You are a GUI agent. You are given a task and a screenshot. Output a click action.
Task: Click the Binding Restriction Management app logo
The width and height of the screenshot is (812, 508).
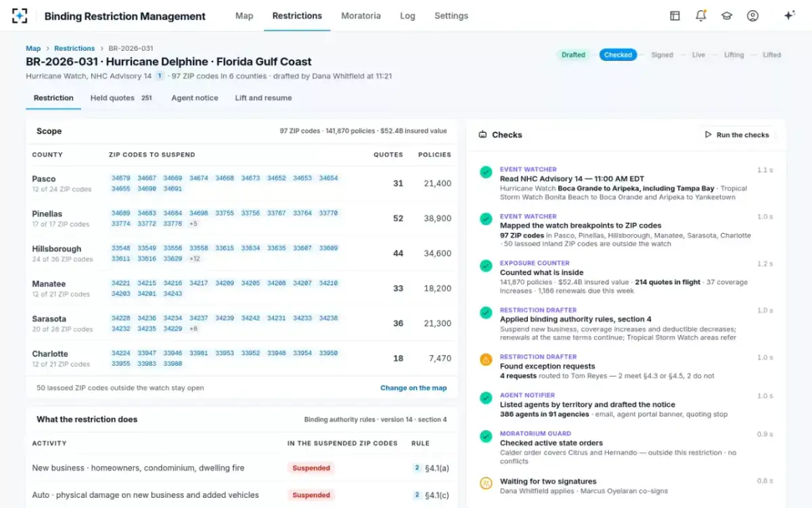[20, 16]
